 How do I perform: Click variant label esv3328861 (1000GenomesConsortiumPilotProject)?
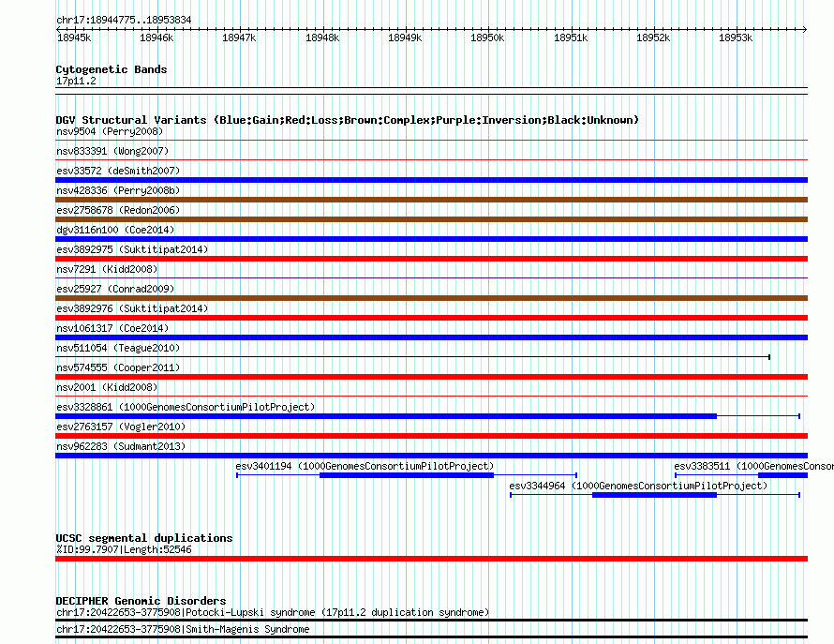(186, 407)
